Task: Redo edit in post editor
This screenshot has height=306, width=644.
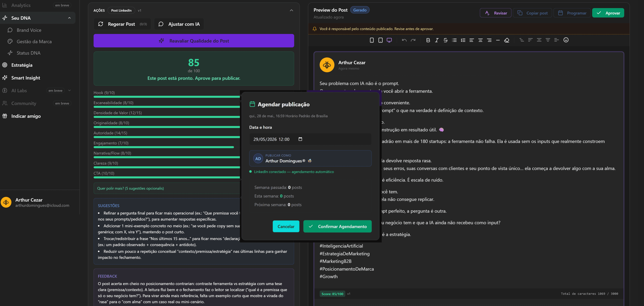Action: point(413,40)
